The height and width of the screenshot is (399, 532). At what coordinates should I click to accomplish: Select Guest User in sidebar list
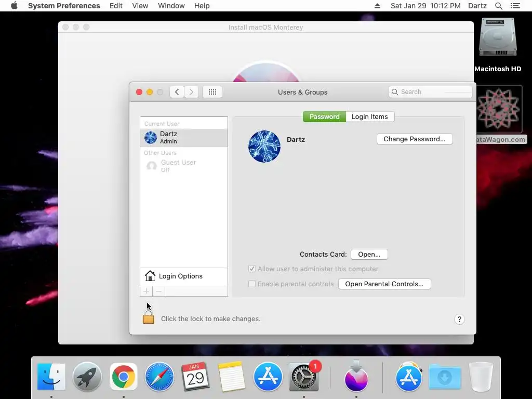click(x=184, y=166)
